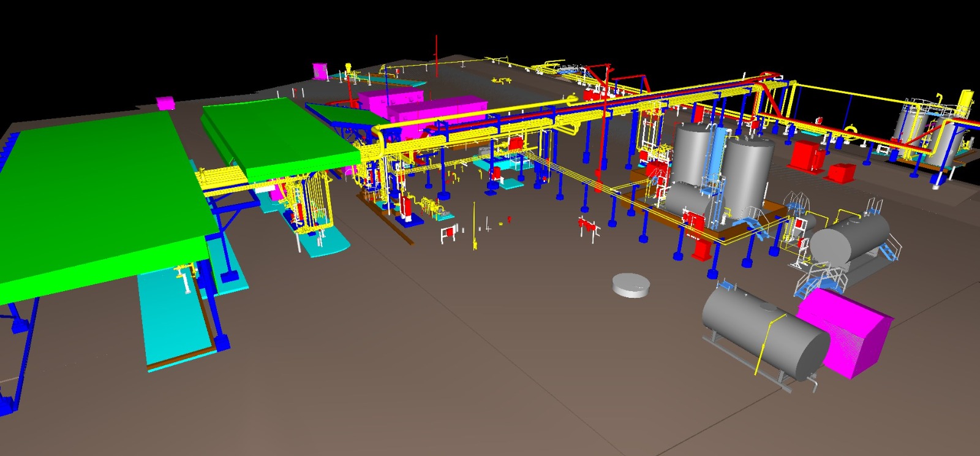Select the small magenta box on the left roof edge
The image size is (980, 456).
tap(166, 102)
